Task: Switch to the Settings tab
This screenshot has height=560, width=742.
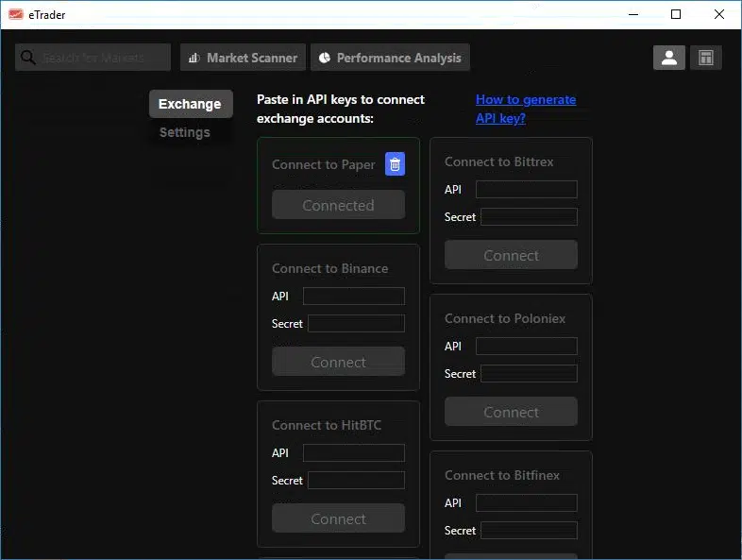Action: pyautogui.click(x=185, y=132)
